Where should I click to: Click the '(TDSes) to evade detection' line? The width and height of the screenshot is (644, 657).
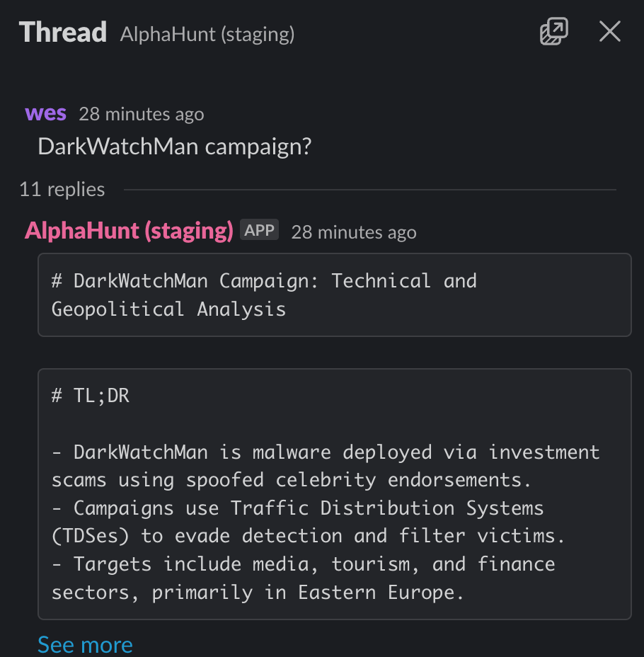point(308,536)
